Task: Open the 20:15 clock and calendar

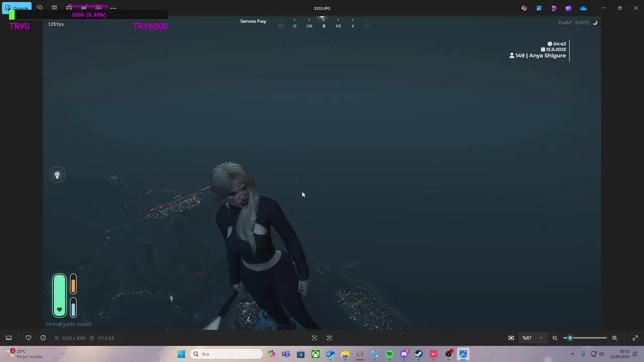Action: [619, 354]
